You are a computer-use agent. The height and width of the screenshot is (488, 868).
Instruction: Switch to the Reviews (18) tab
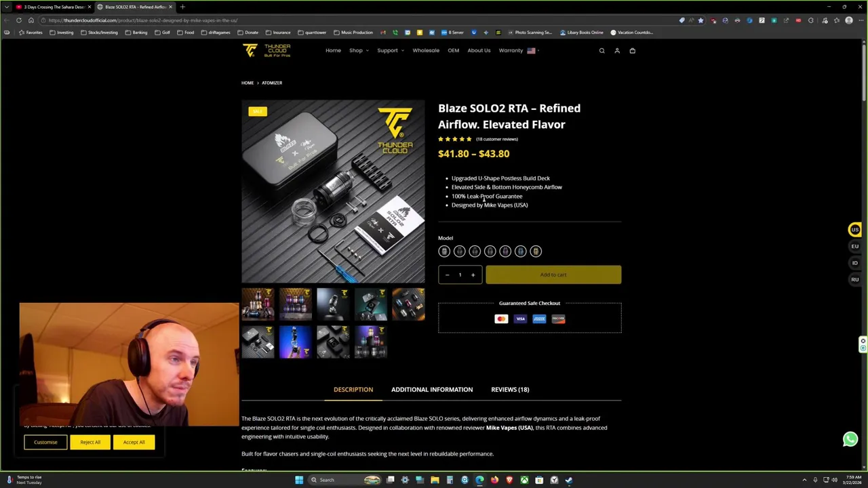[x=510, y=390]
